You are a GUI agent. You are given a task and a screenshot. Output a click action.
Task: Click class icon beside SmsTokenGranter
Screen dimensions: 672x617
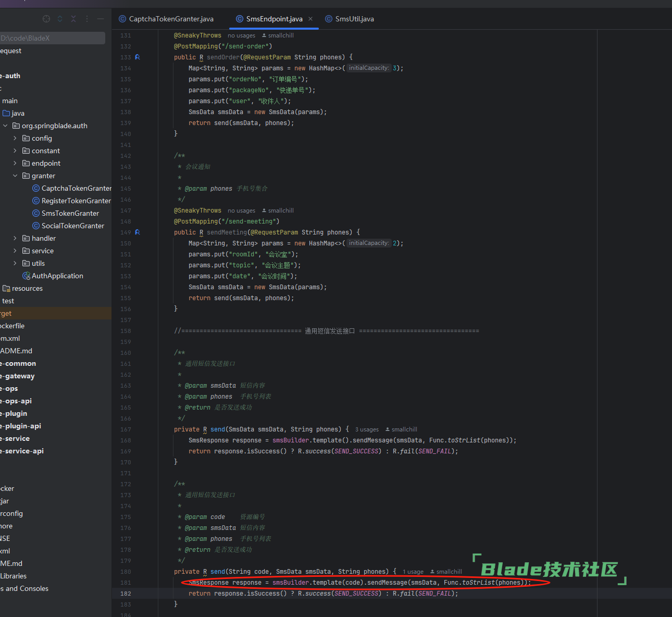click(x=36, y=213)
